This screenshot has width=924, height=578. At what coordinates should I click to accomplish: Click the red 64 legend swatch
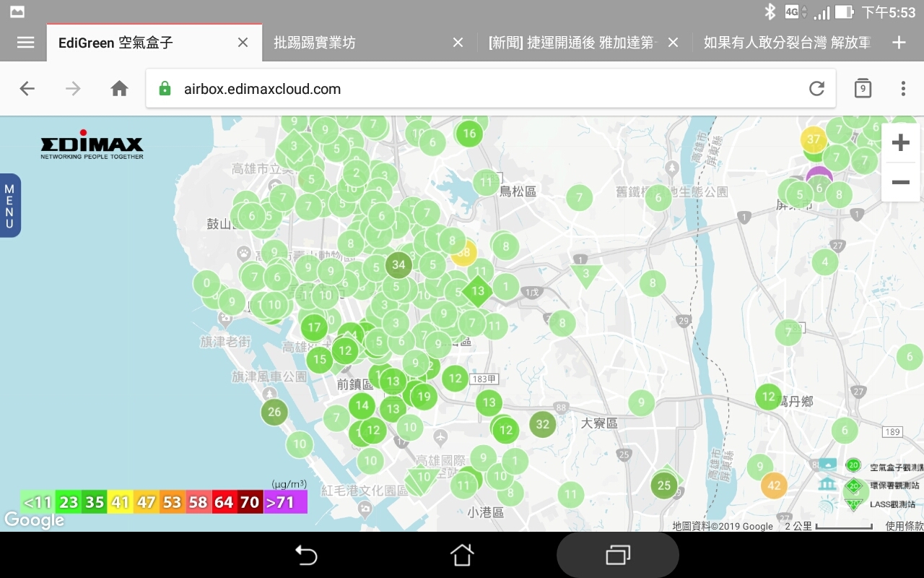(x=224, y=501)
